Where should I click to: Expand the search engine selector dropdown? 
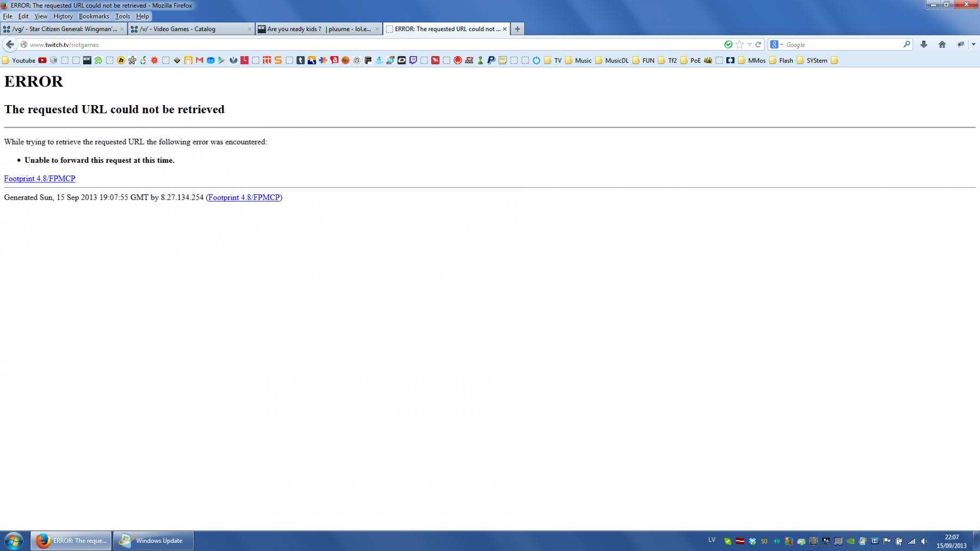[776, 45]
